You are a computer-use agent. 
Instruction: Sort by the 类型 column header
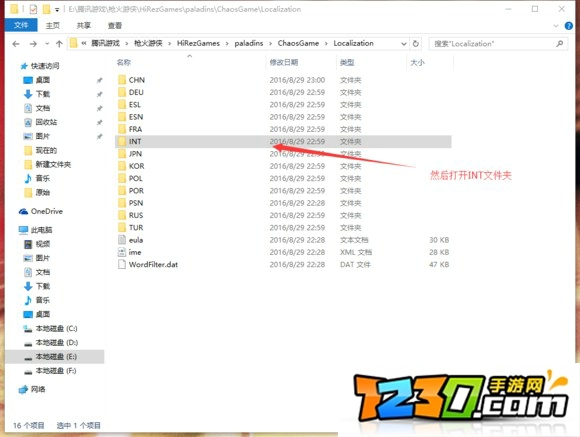[347, 62]
